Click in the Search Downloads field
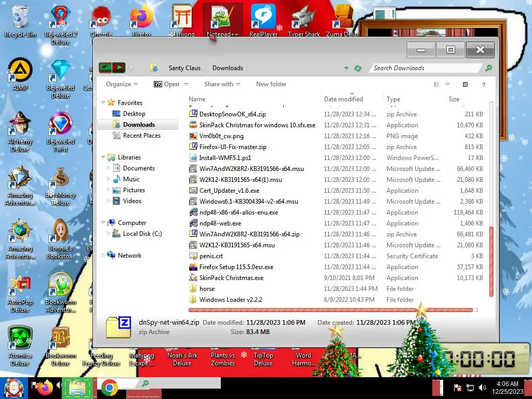532x399 pixels. coord(426,68)
